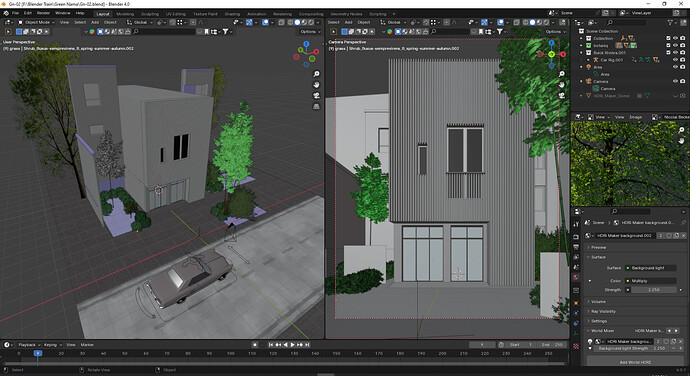Open the Output properties tab icon
Screen dimensions: 690x376
click(x=576, y=247)
